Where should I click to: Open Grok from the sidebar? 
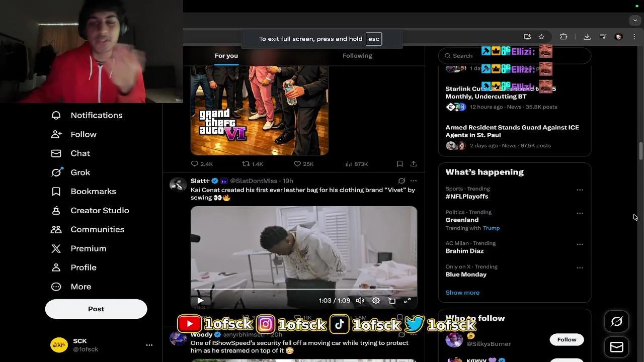pyautogui.click(x=70, y=172)
